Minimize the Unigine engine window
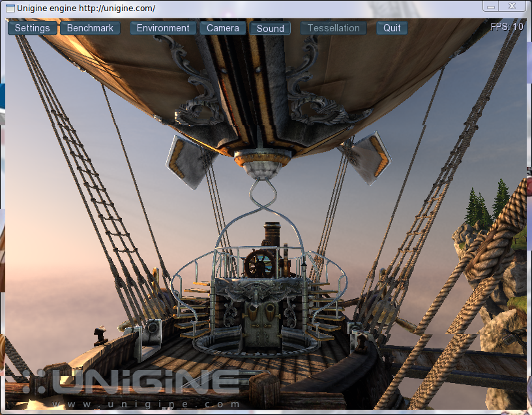The image size is (532, 415). 491,6
